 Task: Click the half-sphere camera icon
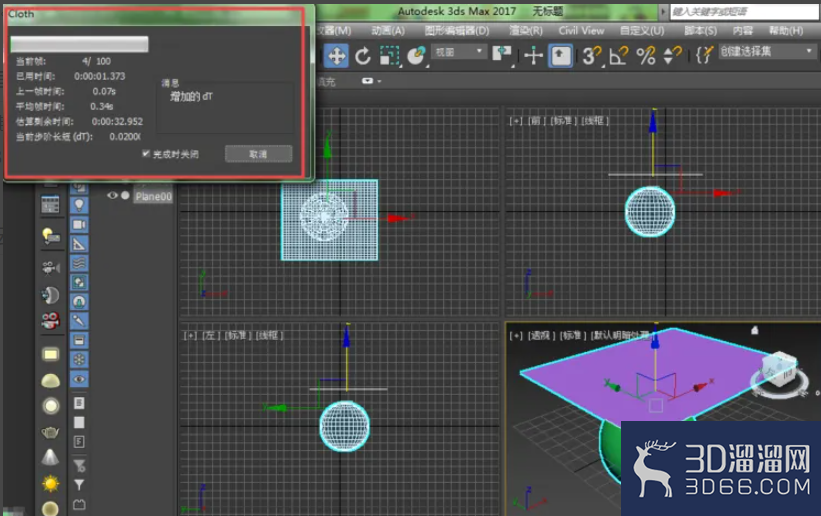pyautogui.click(x=50, y=295)
